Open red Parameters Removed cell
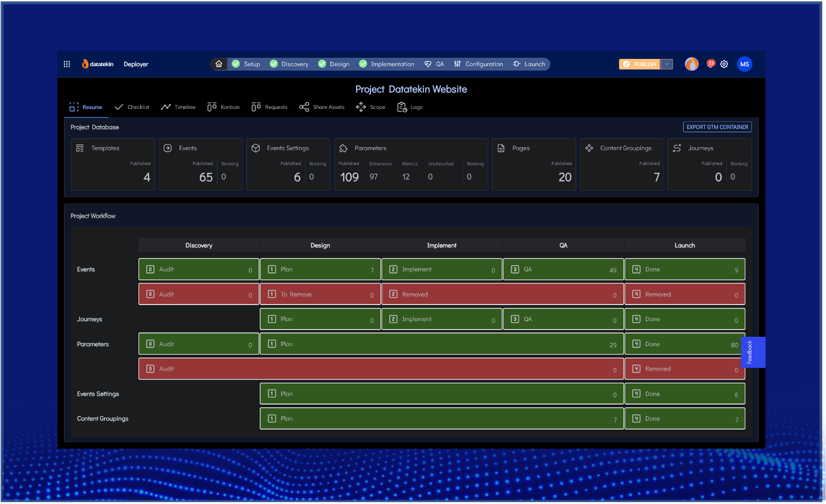 [685, 368]
